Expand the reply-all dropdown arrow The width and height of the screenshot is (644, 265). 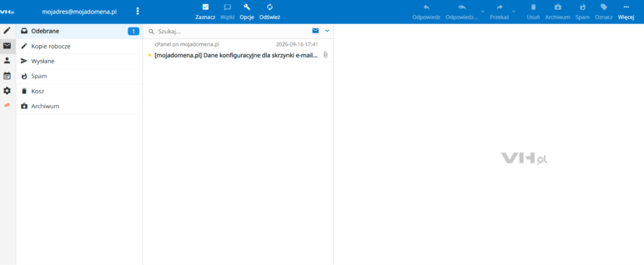(482, 11)
